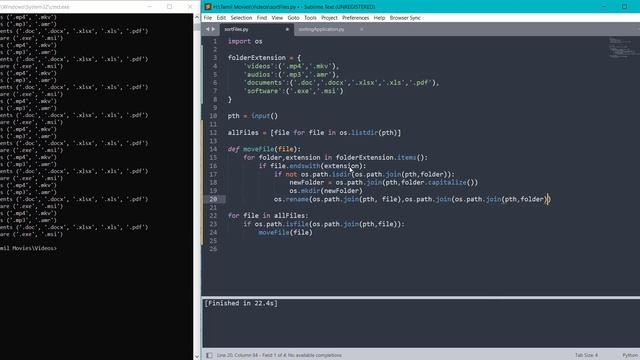Click the cmd window scroll down arrow
This screenshot has height=360, width=640.
[x=197, y=356]
